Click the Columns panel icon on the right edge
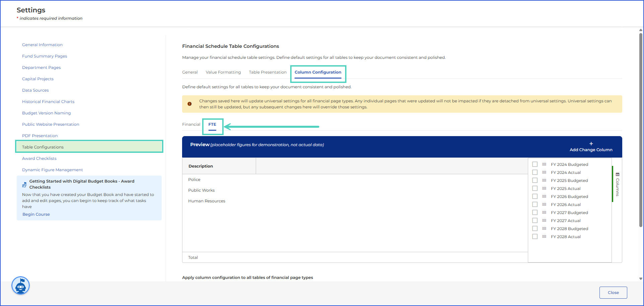644x306 pixels. coord(618,174)
